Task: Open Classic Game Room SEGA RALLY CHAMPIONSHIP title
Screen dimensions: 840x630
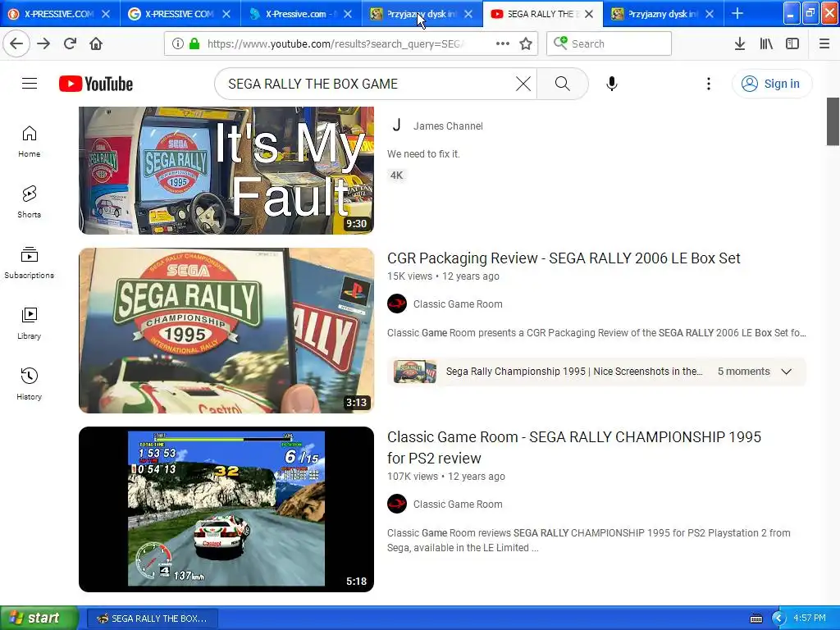Action: coord(574,447)
